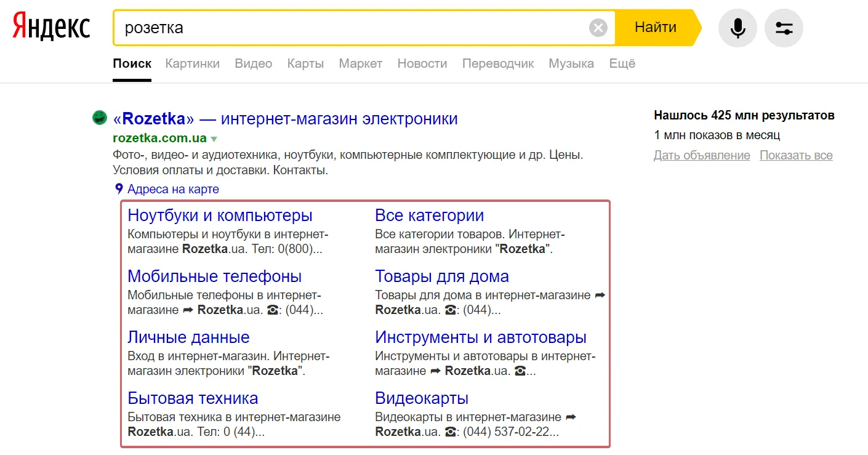Screen dimensions: 868x455
Task: Click the description under Мобильные телефоны
Action: pyautogui.click(x=225, y=302)
